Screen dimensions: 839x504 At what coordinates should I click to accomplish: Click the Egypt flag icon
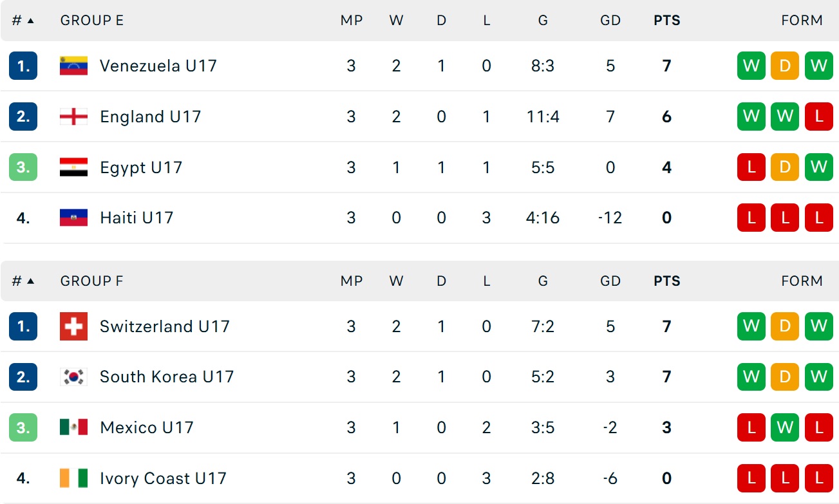[x=73, y=167]
